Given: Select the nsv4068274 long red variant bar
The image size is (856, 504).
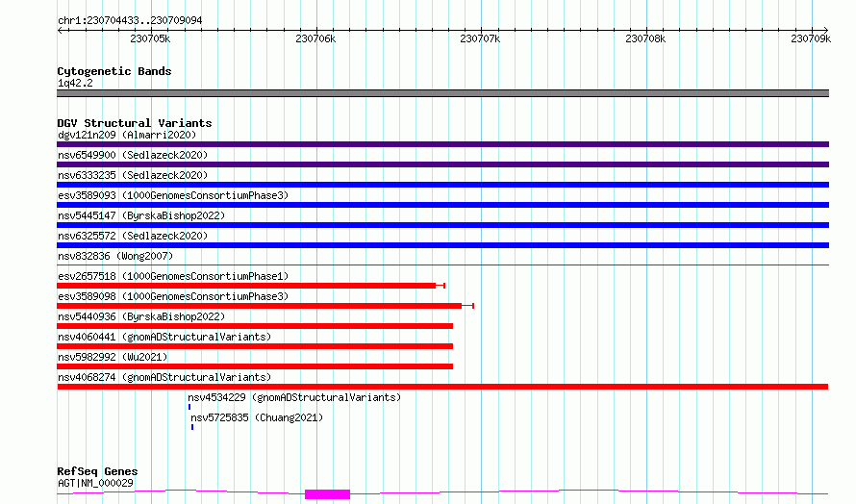Looking at the screenshot, I should 442,387.
